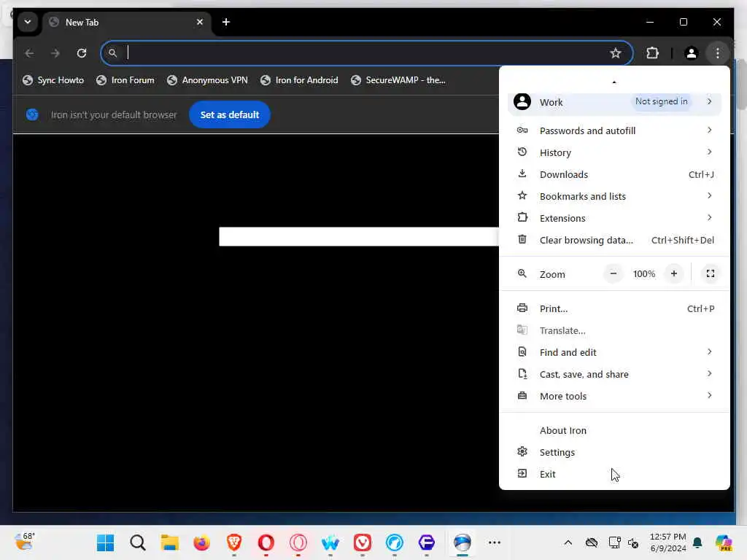Open the Extensions puzzle icon in toolbar
747x560 pixels.
pos(652,52)
